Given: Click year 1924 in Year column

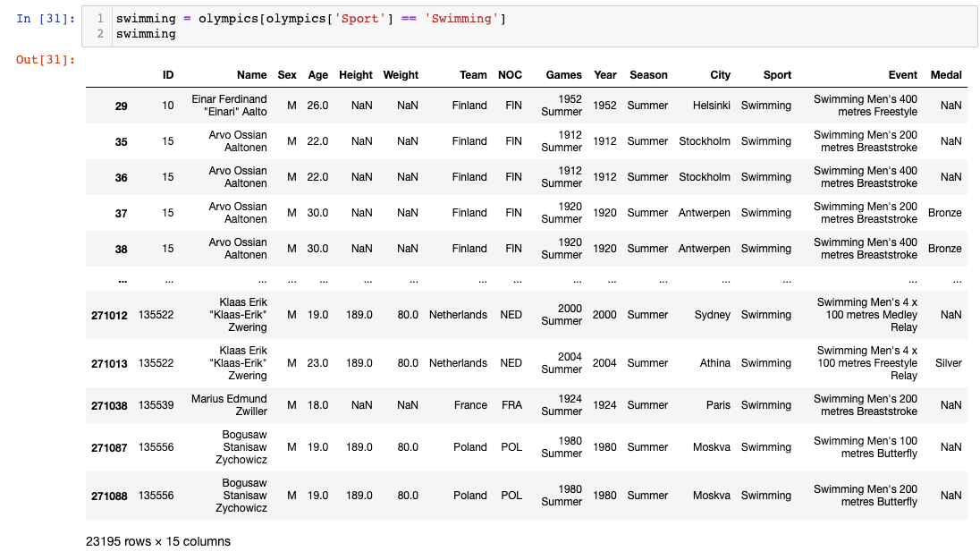Looking at the screenshot, I should (604, 405).
